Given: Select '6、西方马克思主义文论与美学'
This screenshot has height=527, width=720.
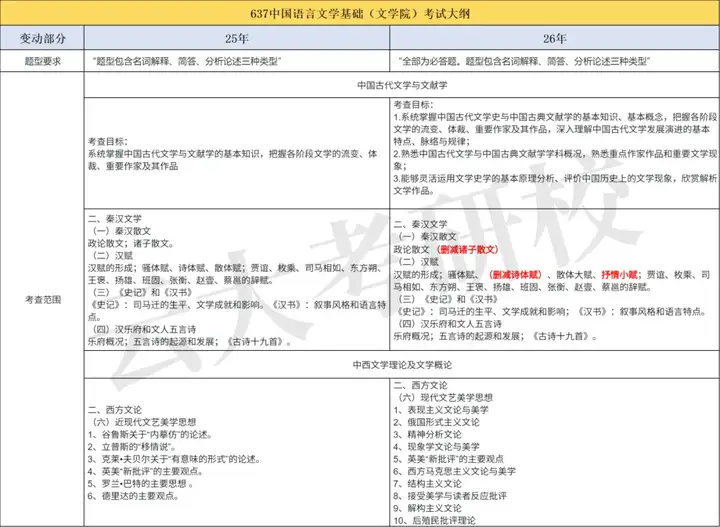Looking at the screenshot, I should point(455,471).
